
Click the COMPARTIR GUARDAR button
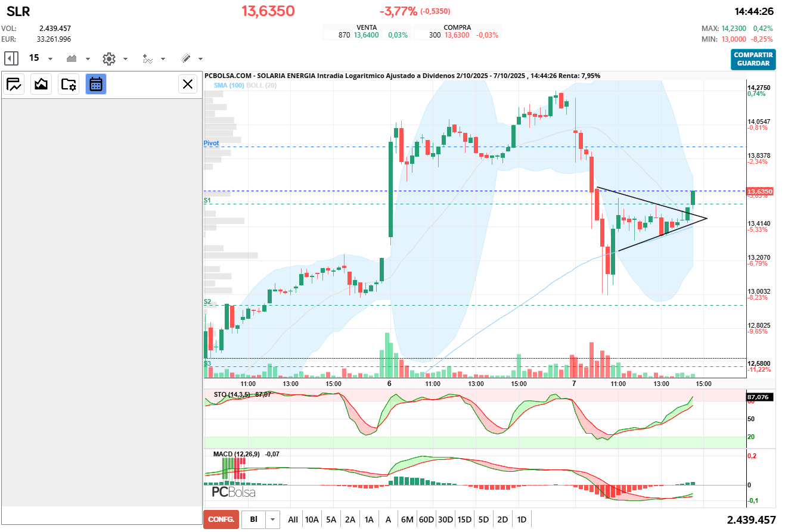tap(753, 59)
